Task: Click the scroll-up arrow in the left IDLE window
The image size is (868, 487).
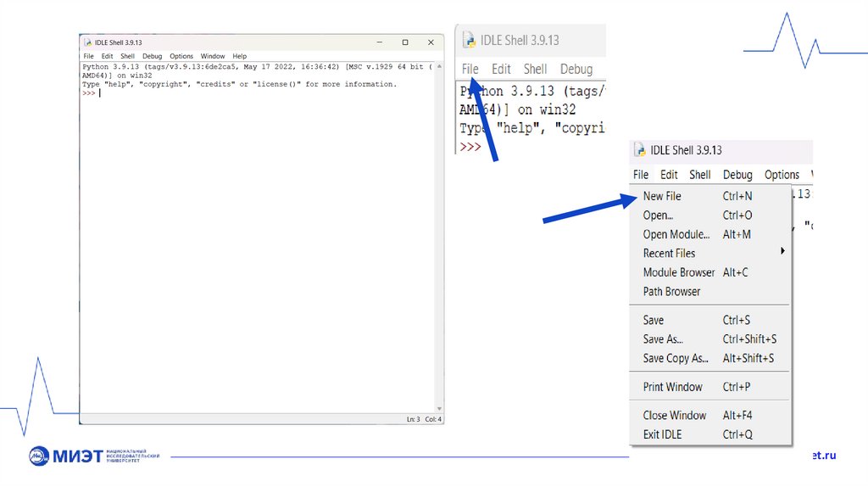Action: click(440, 66)
